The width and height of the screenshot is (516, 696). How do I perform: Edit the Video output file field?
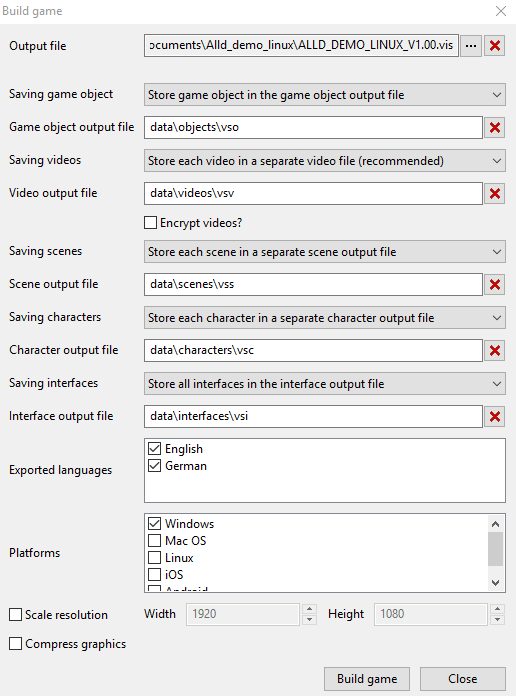pyautogui.click(x=313, y=194)
